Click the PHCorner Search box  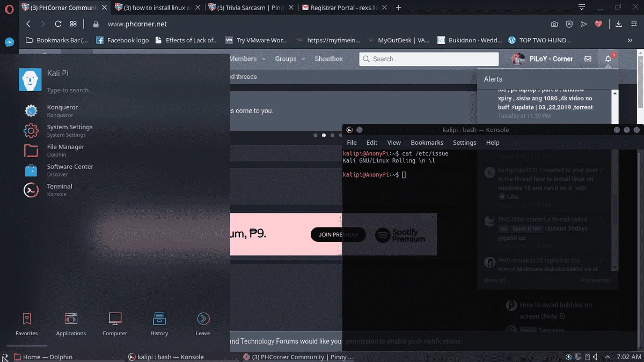click(429, 59)
